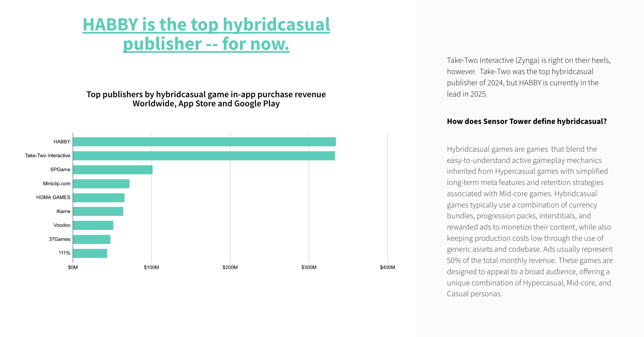Image resolution: width=644 pixels, height=337 pixels.
Task: Click the '$400M' axis tick label
Action: (388, 267)
